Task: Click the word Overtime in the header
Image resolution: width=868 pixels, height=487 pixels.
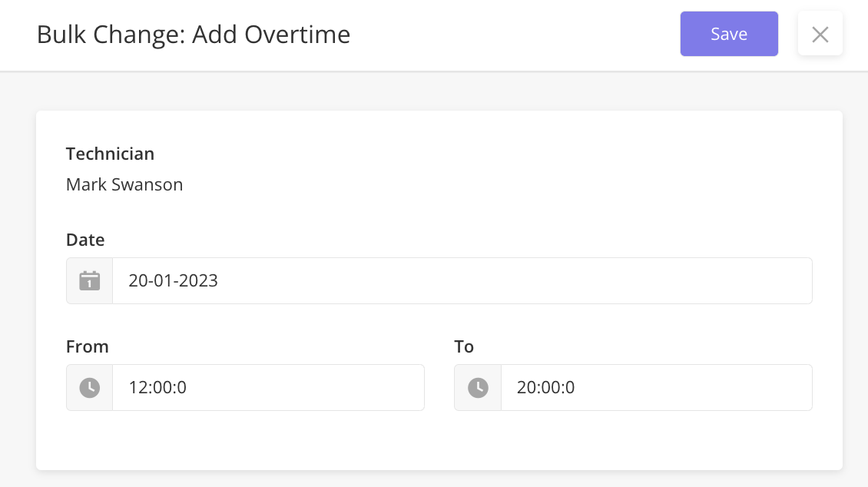Action: coord(297,35)
